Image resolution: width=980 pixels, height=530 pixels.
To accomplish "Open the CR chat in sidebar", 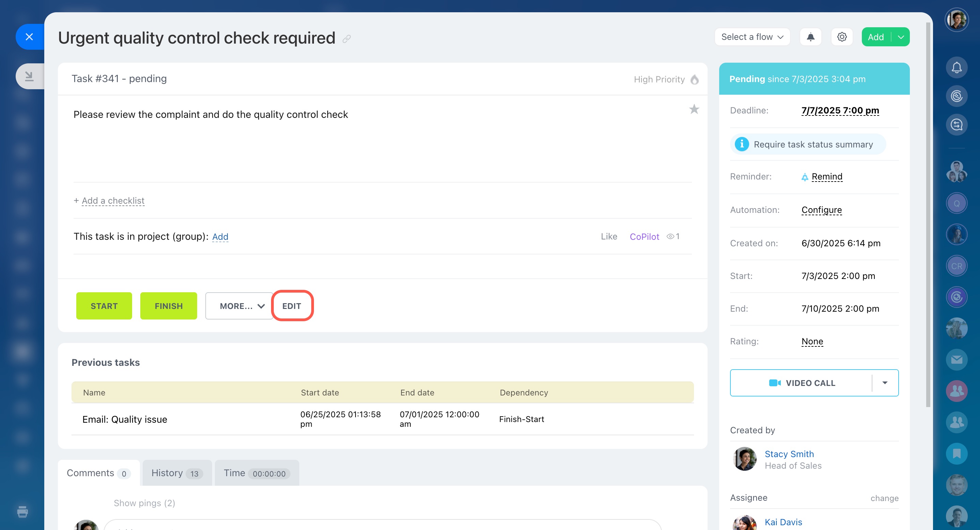I will tap(957, 266).
